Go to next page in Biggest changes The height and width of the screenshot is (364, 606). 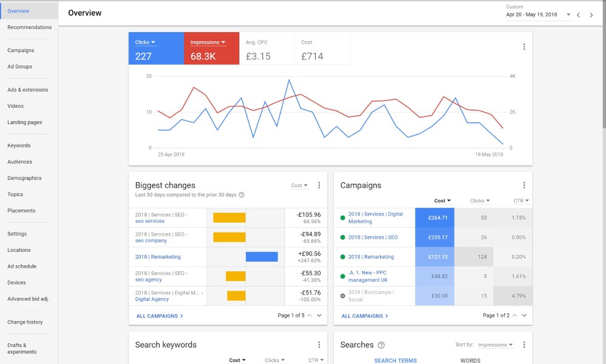[x=319, y=316]
